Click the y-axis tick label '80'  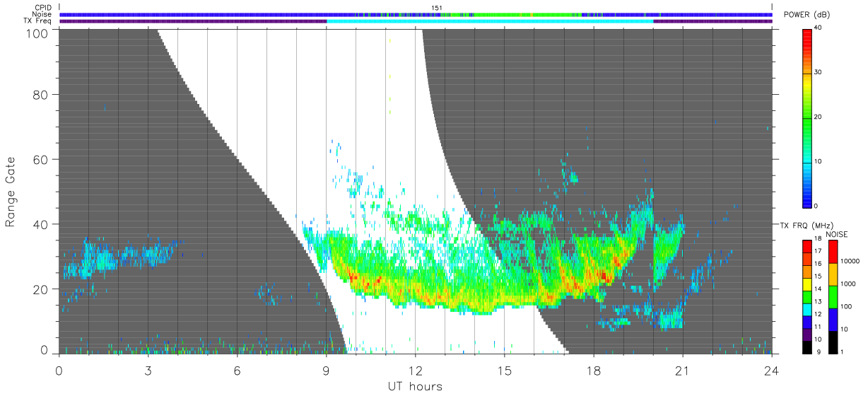point(42,94)
